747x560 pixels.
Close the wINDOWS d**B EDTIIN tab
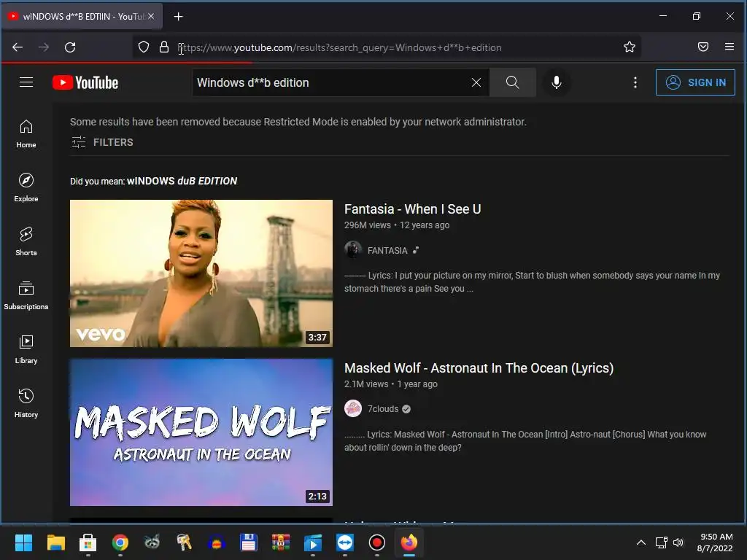[x=151, y=16]
